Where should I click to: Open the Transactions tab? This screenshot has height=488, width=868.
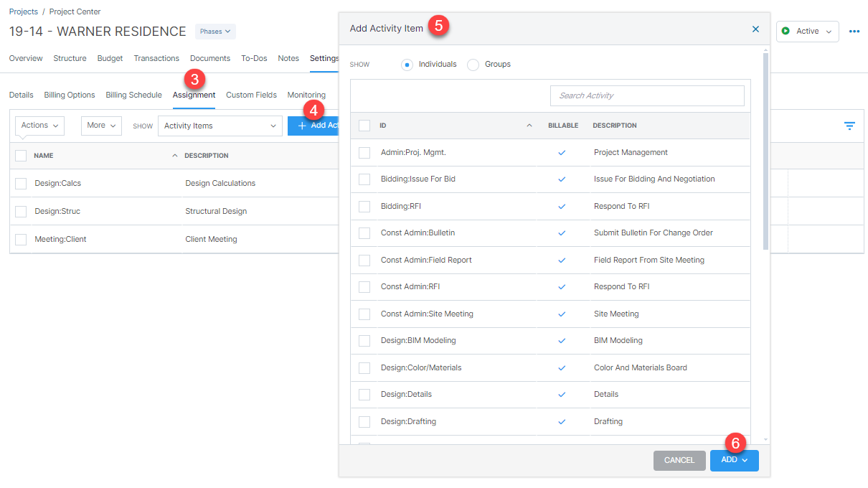click(156, 58)
